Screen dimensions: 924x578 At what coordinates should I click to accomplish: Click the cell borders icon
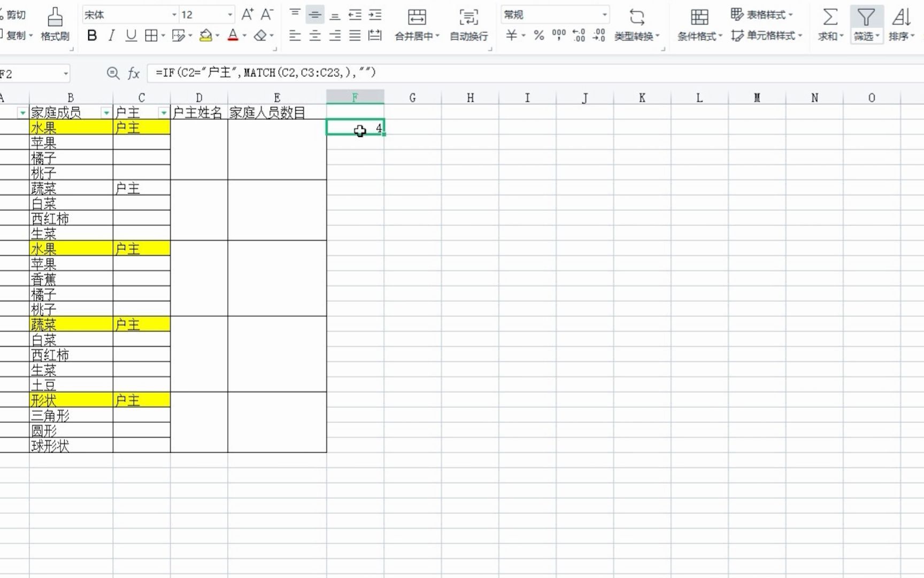point(151,36)
